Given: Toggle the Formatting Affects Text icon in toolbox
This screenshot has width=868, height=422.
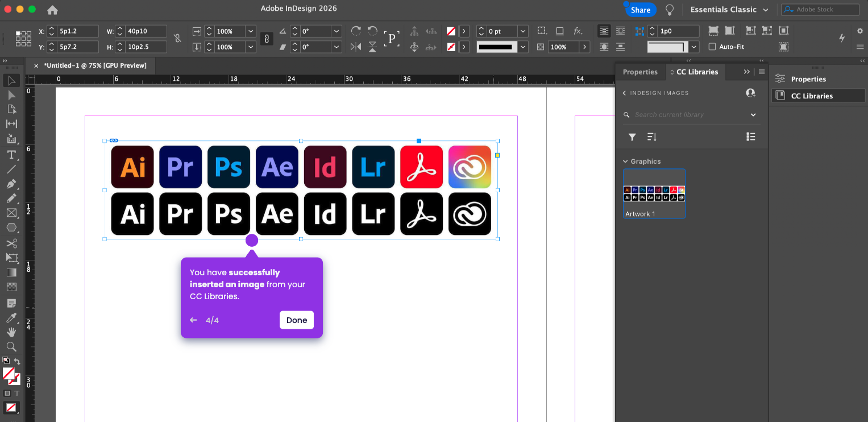Looking at the screenshot, I should [x=16, y=393].
